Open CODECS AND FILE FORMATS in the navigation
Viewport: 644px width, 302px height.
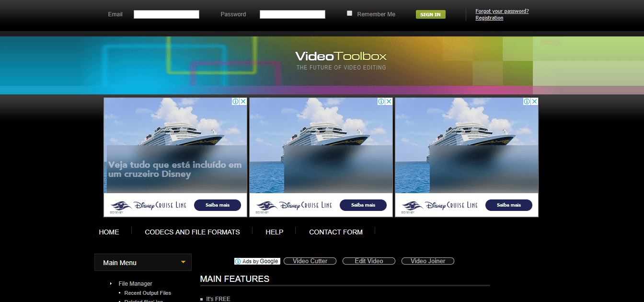tap(192, 232)
